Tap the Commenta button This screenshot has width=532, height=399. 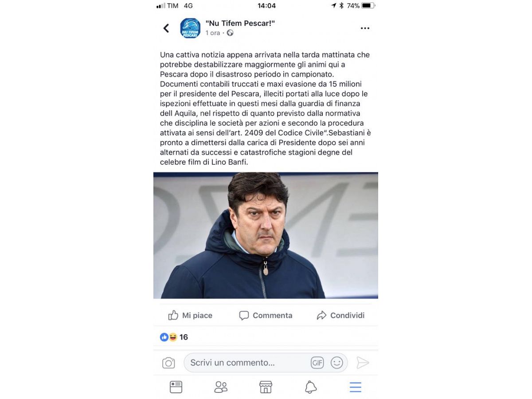(266, 315)
